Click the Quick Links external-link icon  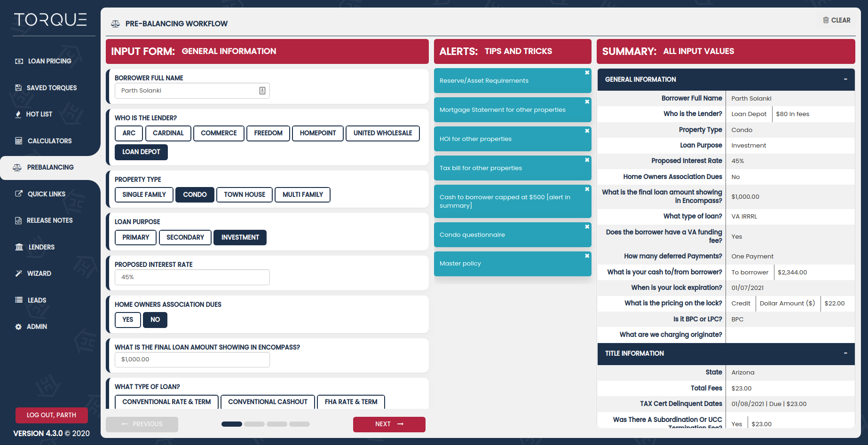(19, 194)
